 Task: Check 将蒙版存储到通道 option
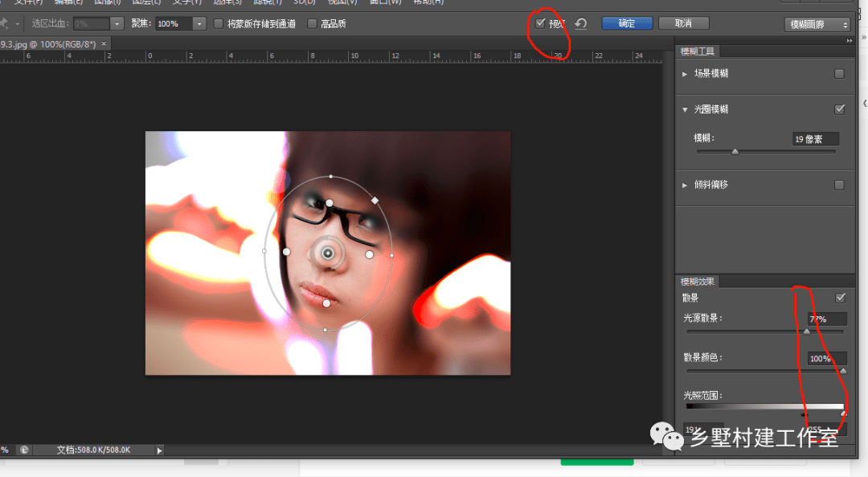(219, 24)
